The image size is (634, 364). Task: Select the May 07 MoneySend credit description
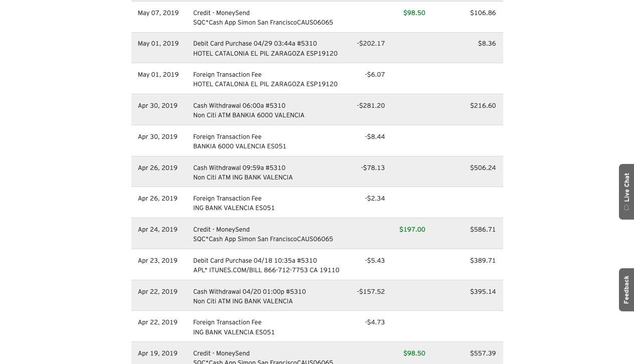tap(263, 18)
